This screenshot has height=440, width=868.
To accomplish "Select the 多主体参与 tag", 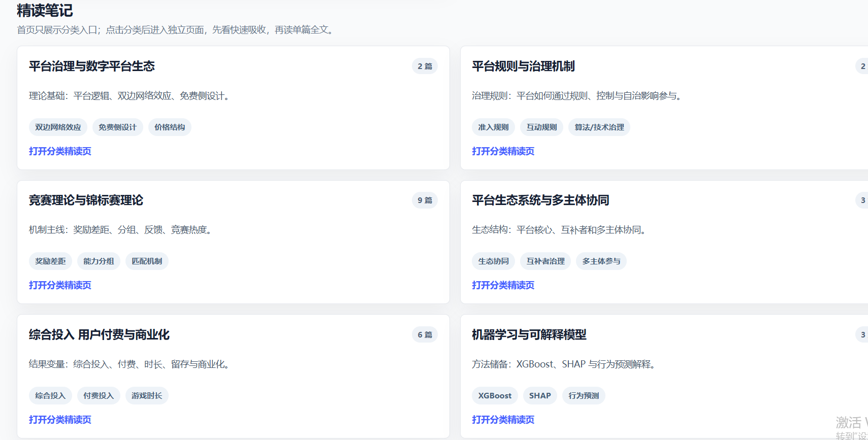I will tap(601, 261).
